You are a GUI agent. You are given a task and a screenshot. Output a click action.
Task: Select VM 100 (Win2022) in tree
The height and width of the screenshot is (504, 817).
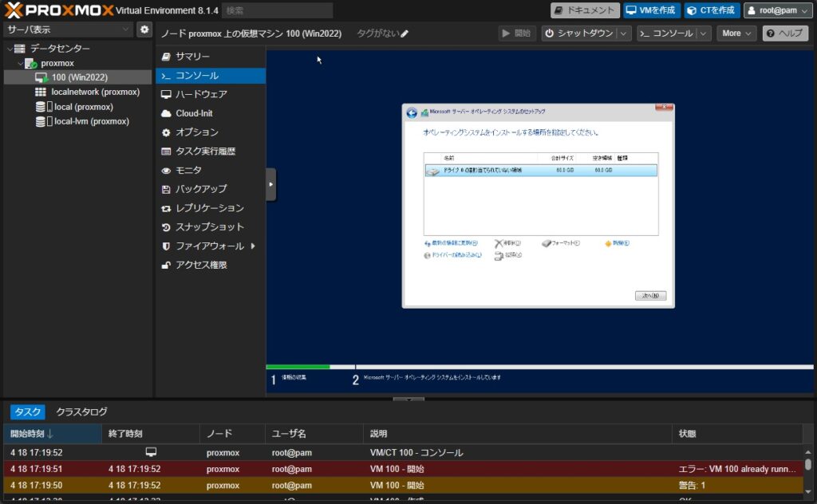tap(79, 77)
